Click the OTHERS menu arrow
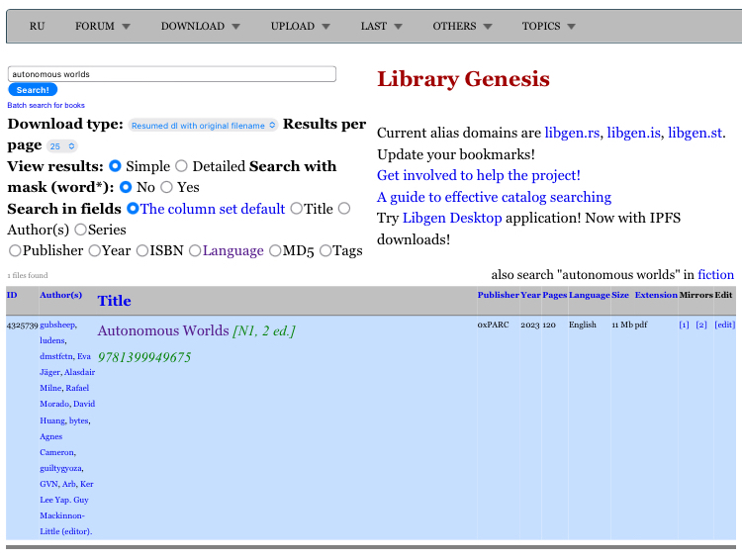The image size is (742, 560). point(488,27)
